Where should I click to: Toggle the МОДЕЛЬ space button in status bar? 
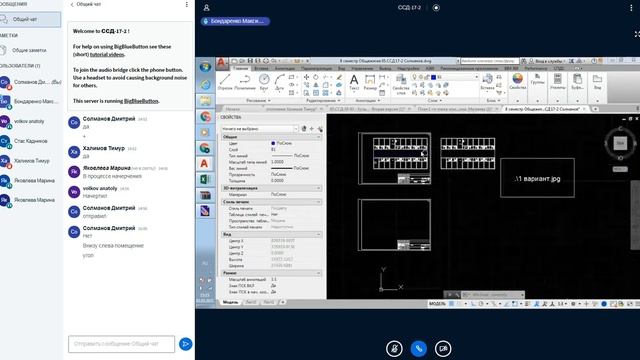click(x=437, y=304)
